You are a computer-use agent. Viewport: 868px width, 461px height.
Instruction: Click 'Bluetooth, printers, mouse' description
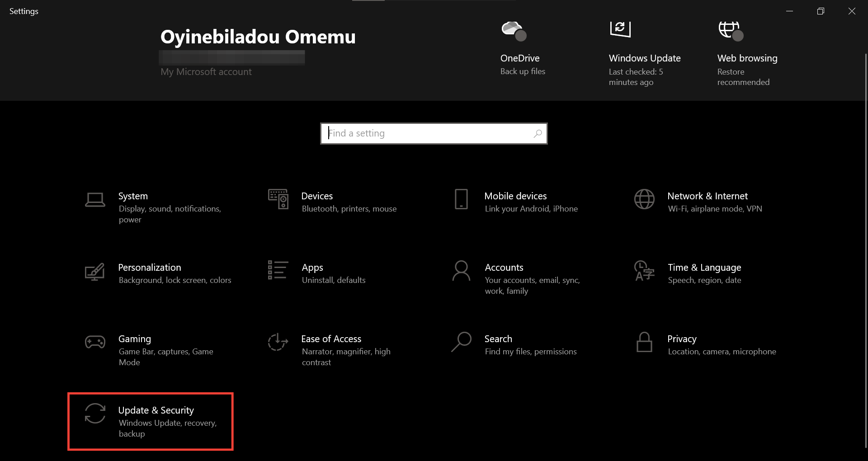[349, 209]
